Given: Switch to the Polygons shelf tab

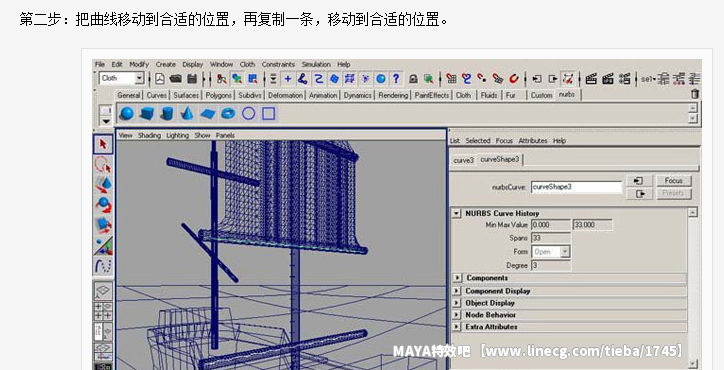Looking at the screenshot, I should (x=218, y=95).
